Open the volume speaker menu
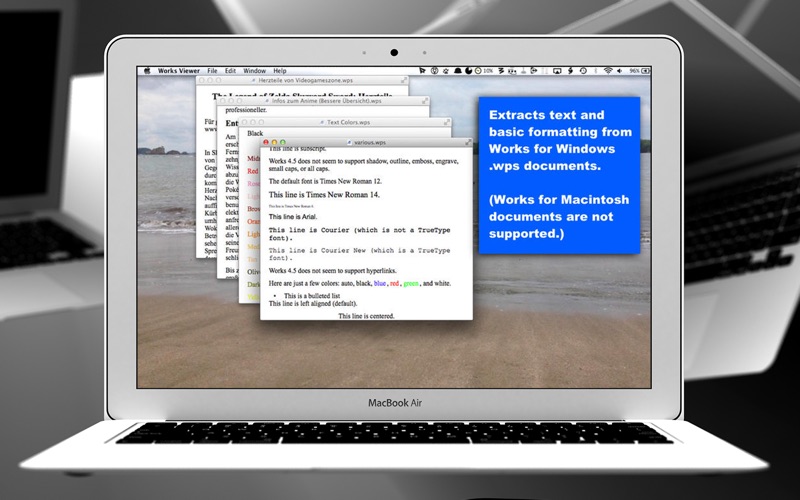The height and width of the screenshot is (500, 800). click(619, 71)
